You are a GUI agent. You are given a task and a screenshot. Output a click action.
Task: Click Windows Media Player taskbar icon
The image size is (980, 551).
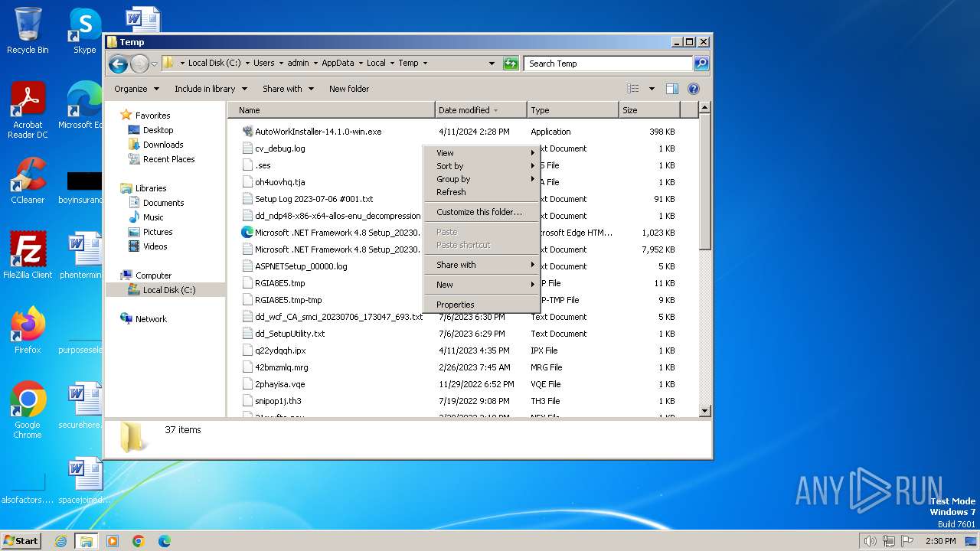113,541
